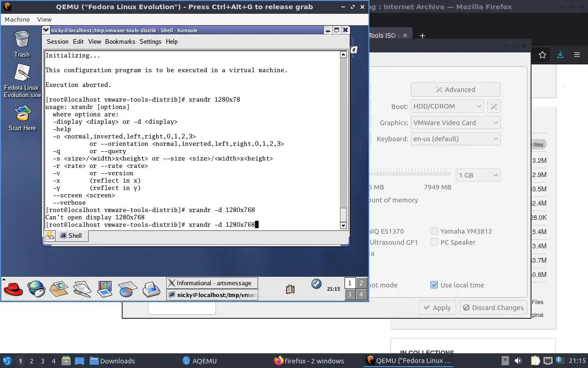The height and width of the screenshot is (368, 588).
Task: Uncheck Use local time checkbox
Action: [x=434, y=285]
